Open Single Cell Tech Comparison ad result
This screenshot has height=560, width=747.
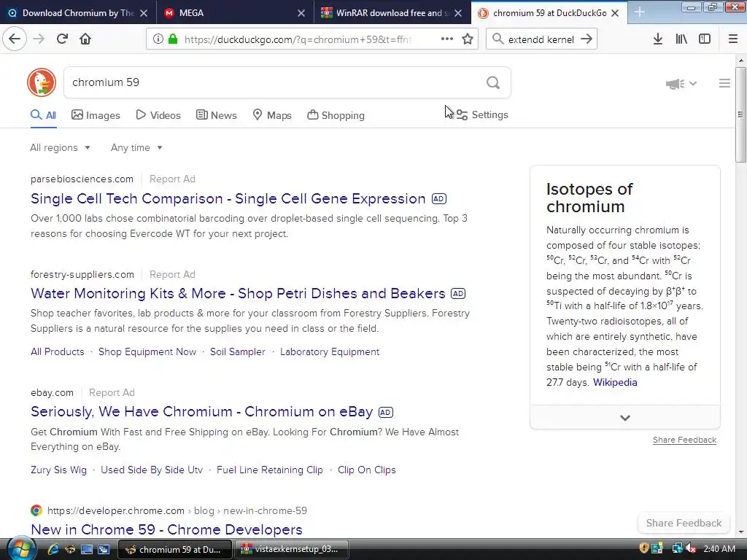pos(228,198)
